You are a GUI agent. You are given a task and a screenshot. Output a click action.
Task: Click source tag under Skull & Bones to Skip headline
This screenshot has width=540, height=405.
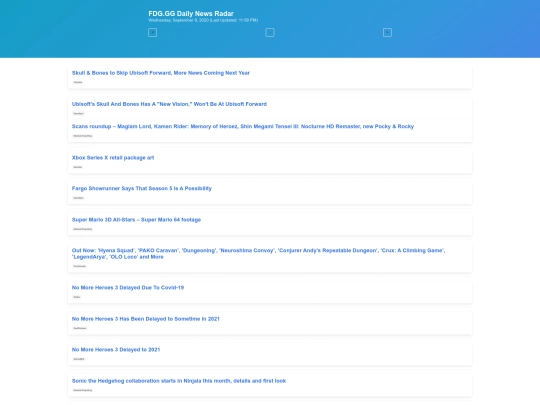(x=78, y=82)
